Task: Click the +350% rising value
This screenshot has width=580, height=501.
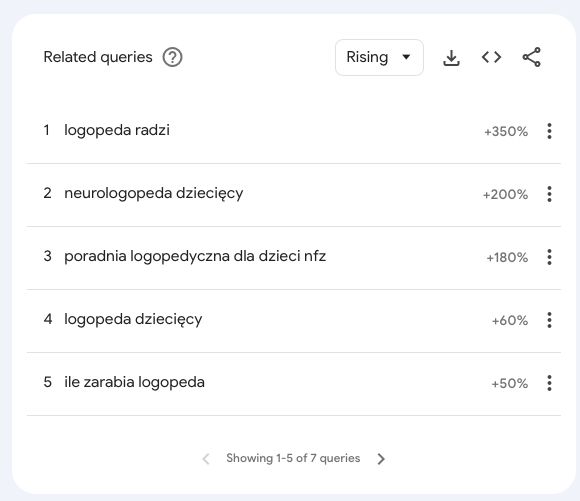Action: tap(506, 131)
